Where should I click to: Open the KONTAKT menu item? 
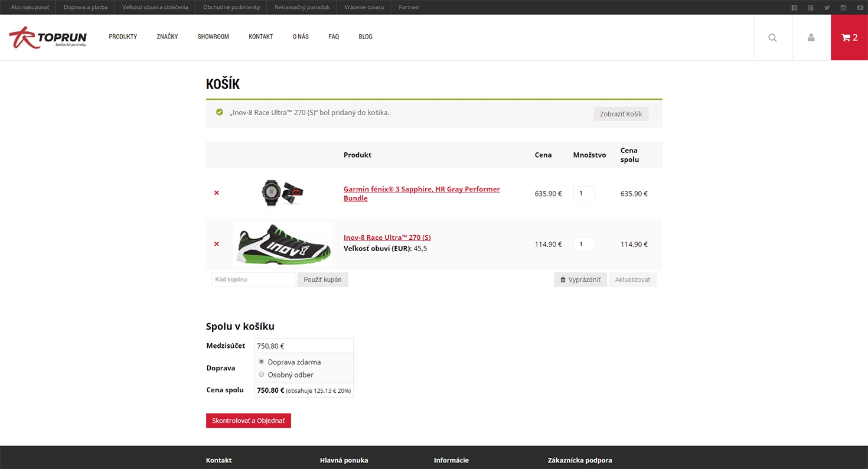pyautogui.click(x=260, y=37)
